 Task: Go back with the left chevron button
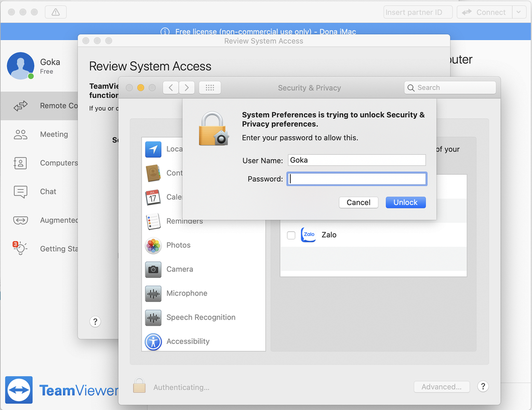click(171, 88)
